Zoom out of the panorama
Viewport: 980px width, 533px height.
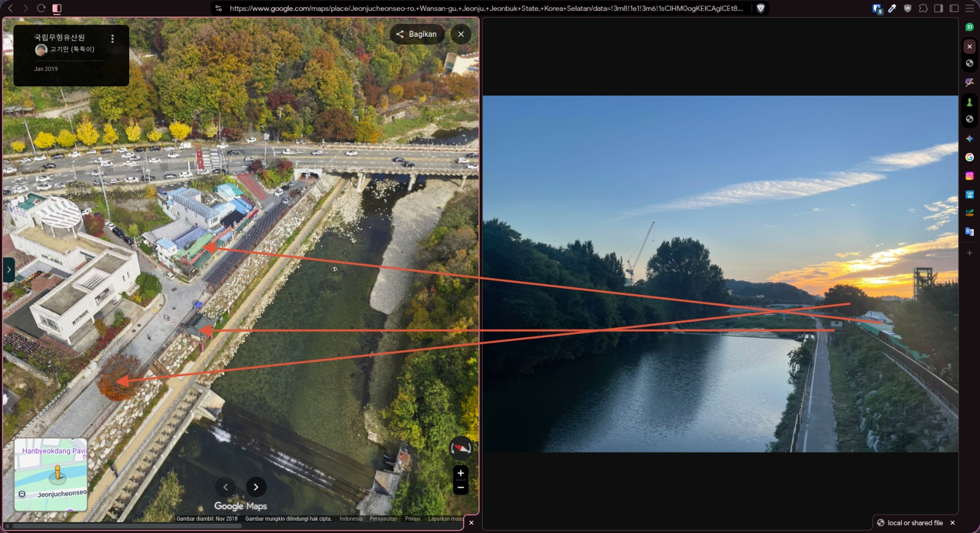pos(461,488)
